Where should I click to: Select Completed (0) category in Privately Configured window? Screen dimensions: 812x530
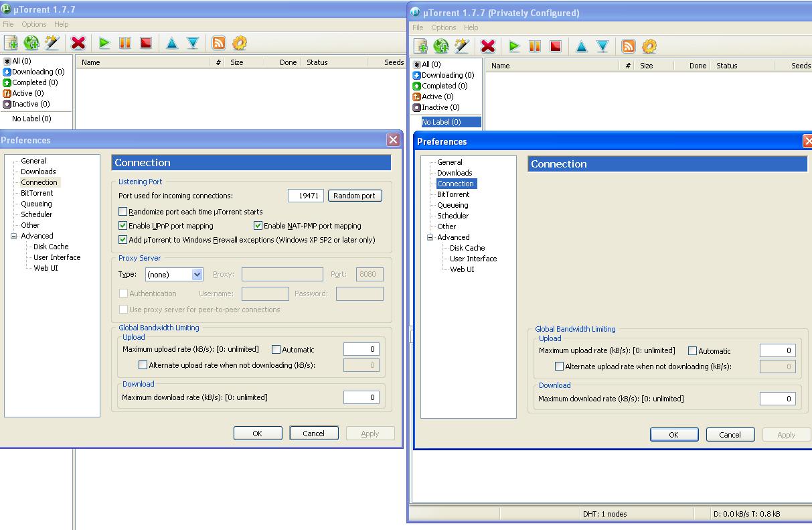440,86
